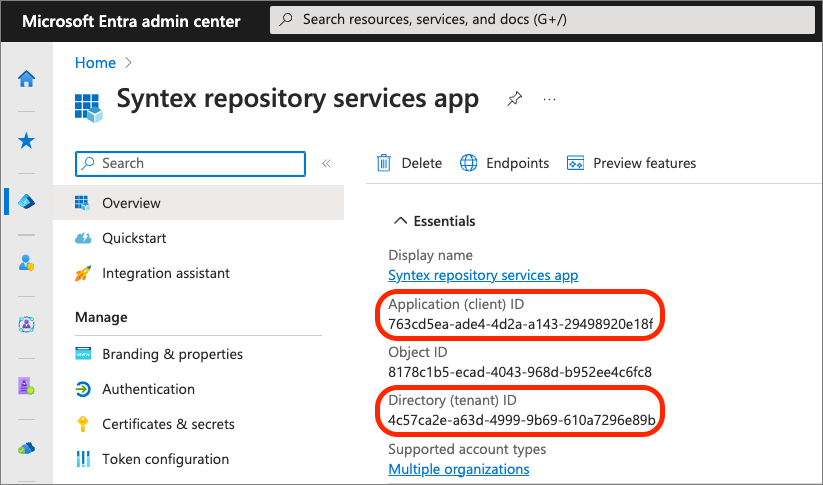Open the cloud access icon at rail bottom
Viewport: 823px width, 485px height.
[x=26, y=448]
